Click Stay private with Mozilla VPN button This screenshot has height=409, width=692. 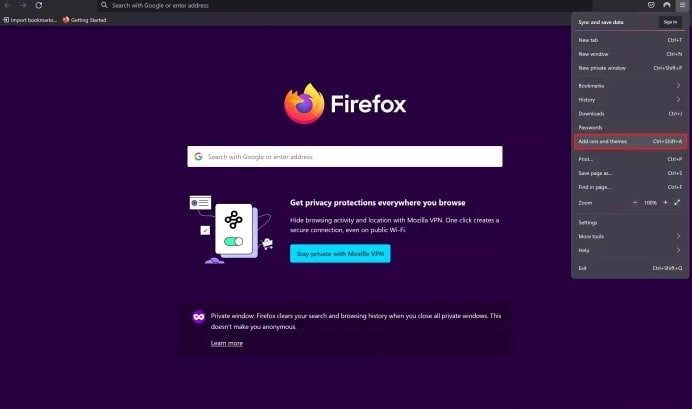point(340,254)
